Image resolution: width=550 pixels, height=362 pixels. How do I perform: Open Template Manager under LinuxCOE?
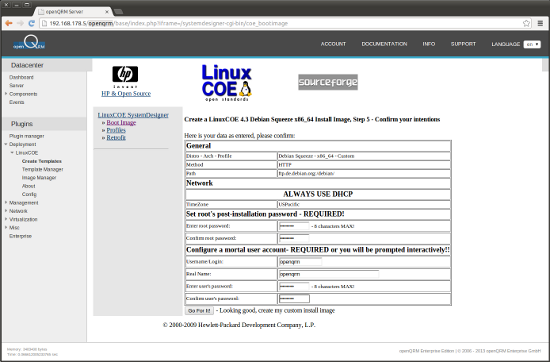(x=43, y=169)
